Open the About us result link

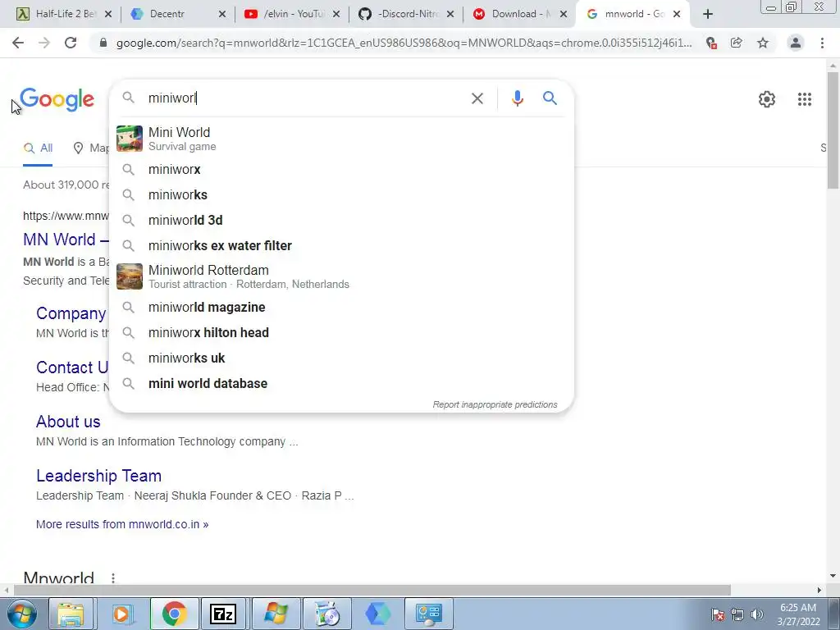pyautogui.click(x=68, y=422)
